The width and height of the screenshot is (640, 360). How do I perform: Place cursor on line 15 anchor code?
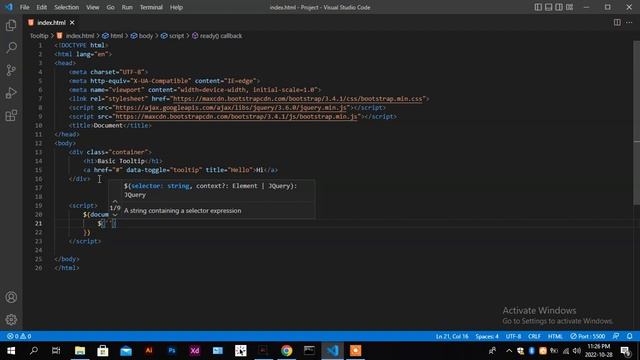180,170
